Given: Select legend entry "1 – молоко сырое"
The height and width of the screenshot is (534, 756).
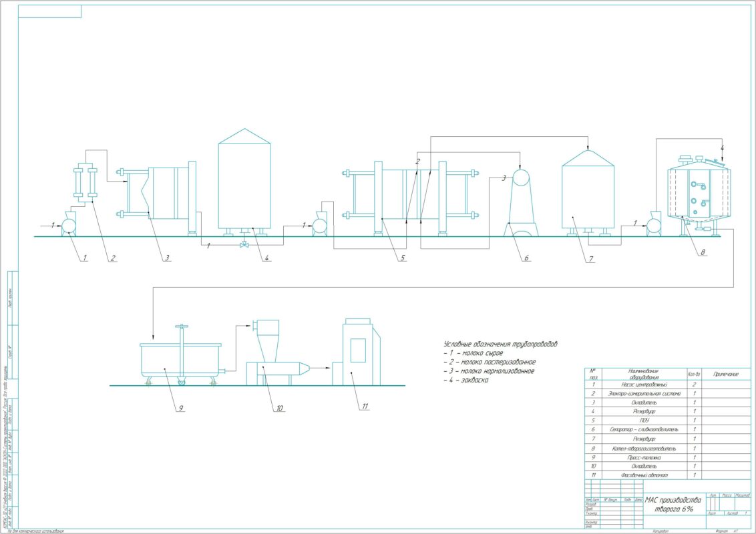Looking at the screenshot, I should (x=474, y=353).
